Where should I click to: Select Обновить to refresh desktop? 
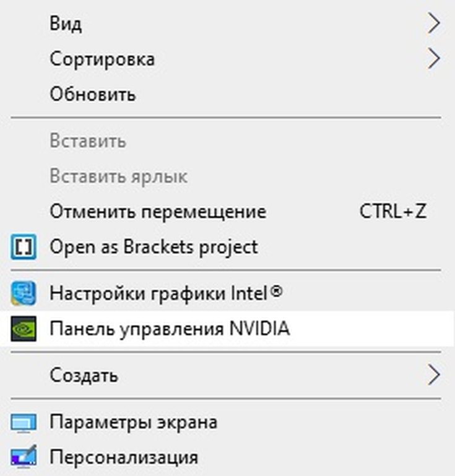click(x=227, y=94)
